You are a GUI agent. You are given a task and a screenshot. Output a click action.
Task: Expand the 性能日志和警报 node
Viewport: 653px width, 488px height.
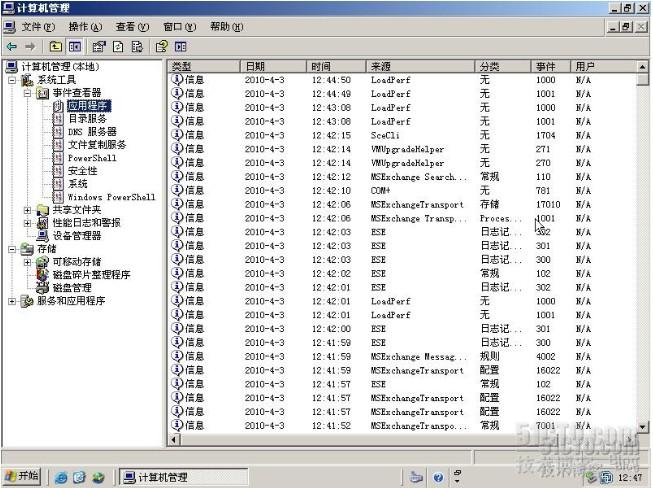pyautogui.click(x=27, y=223)
